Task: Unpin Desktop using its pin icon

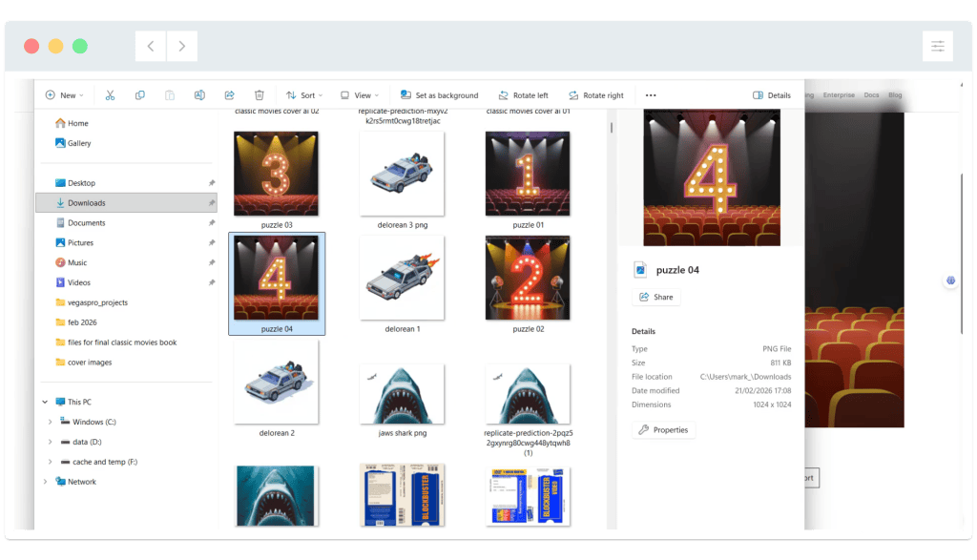Action: (x=212, y=183)
